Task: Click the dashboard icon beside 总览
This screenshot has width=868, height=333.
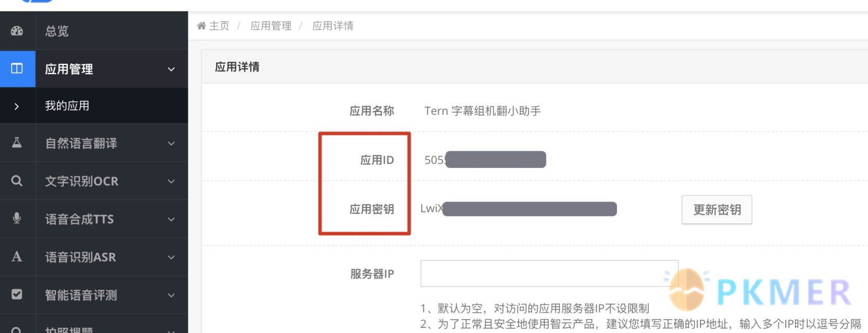Action: 17,31
